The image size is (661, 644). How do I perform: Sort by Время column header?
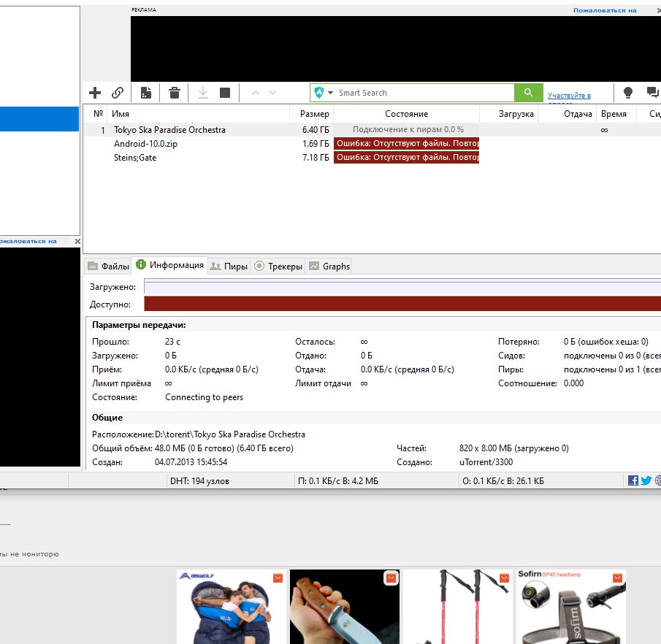pyautogui.click(x=614, y=114)
